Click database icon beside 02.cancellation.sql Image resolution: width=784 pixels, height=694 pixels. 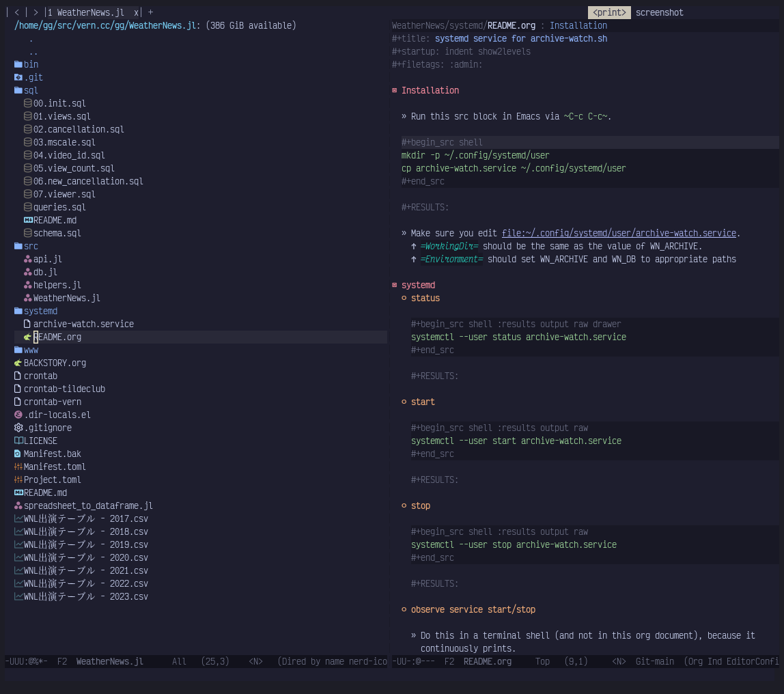pos(28,130)
